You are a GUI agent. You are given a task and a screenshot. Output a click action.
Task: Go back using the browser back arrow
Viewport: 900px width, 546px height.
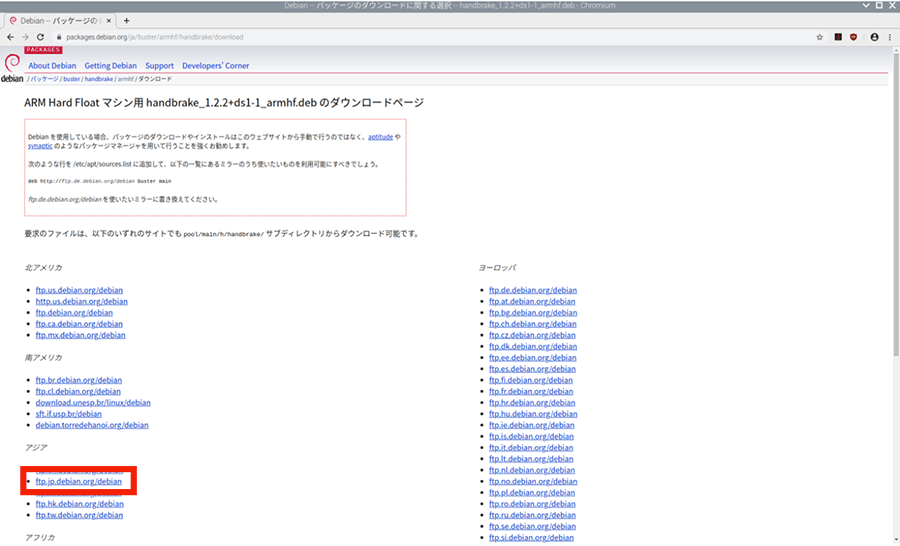pos(10,37)
